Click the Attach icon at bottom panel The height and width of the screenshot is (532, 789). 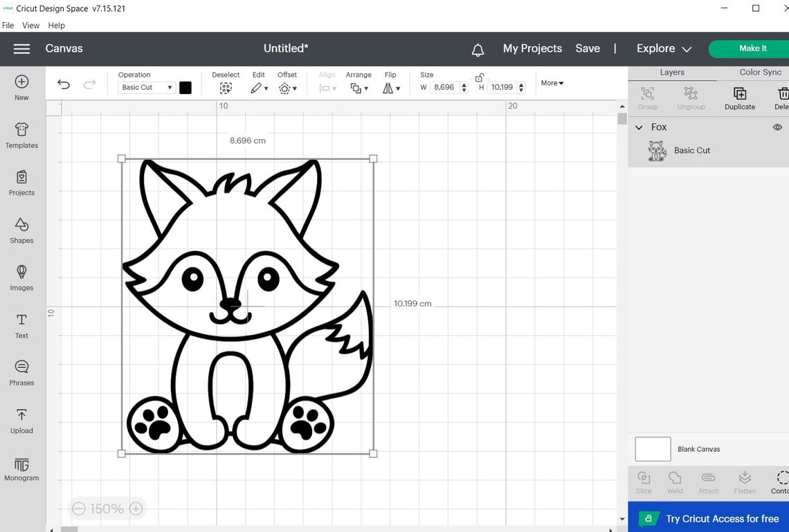pos(708,482)
